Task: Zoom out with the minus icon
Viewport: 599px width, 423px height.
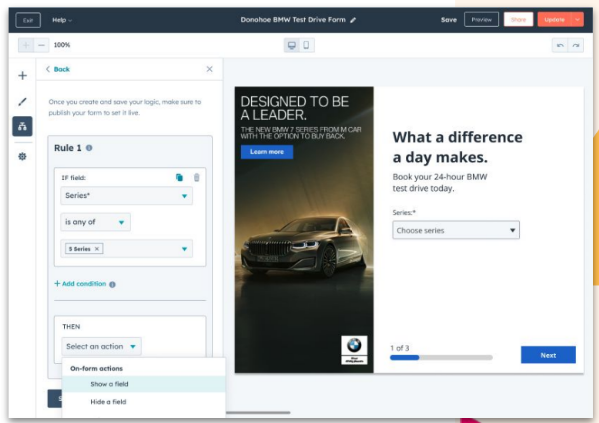Action: click(41, 45)
